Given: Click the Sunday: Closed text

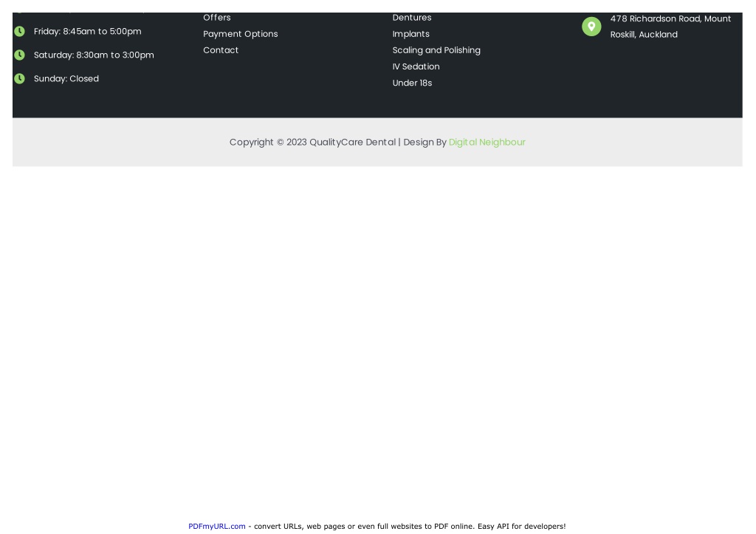Looking at the screenshot, I should tap(66, 78).
